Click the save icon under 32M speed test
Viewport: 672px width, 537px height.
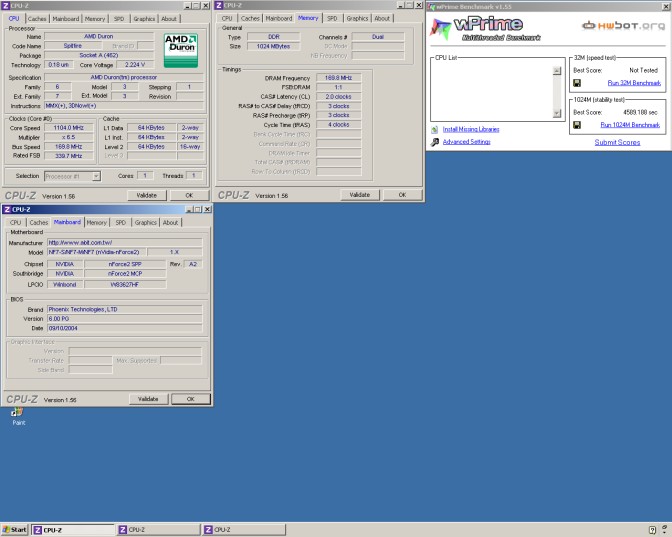(577, 83)
